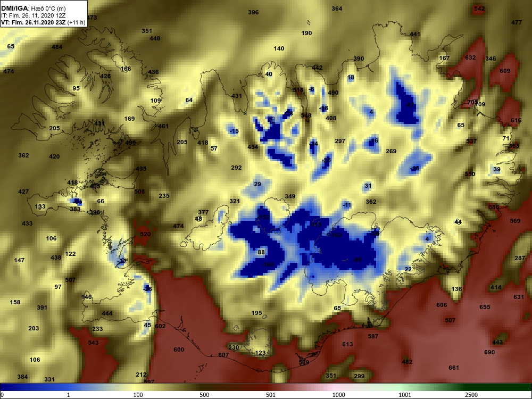This screenshot has width=532, height=399.
Task: Click the map value 287
Action: [x=520, y=258]
